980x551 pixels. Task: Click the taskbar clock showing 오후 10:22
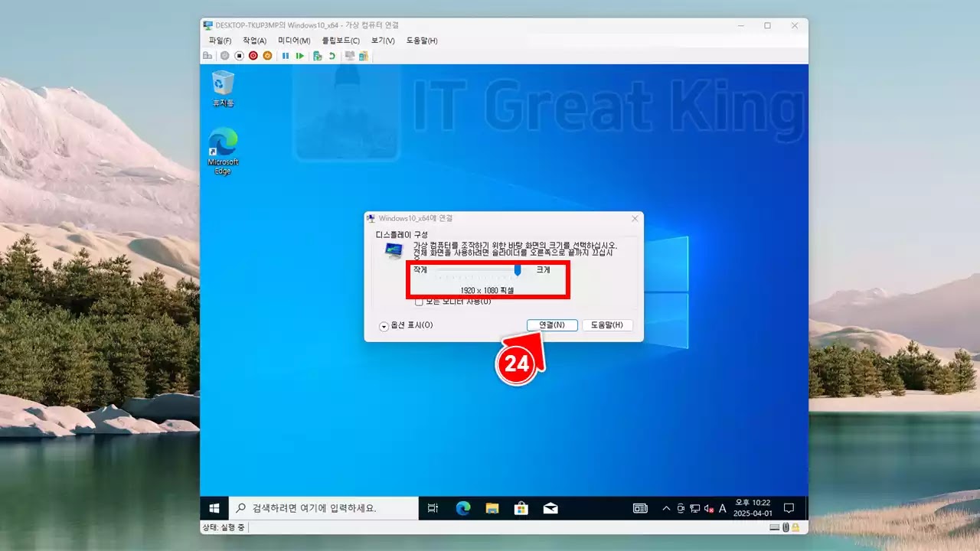[753, 508]
